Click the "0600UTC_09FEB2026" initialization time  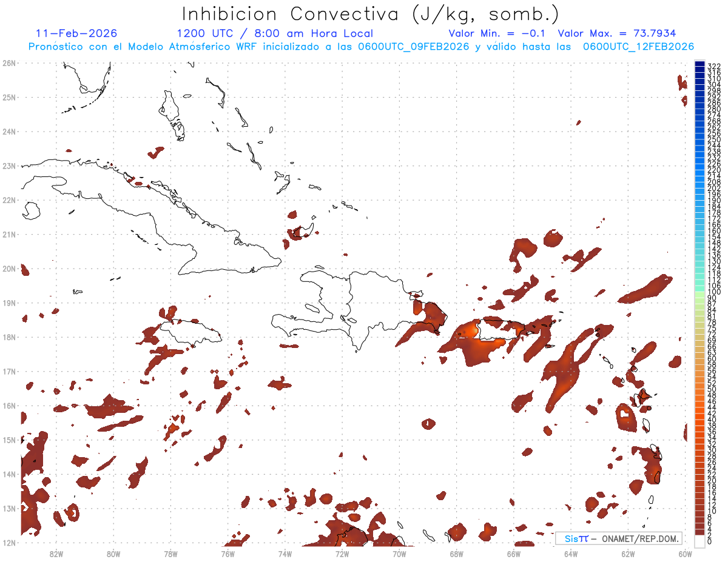(413, 47)
